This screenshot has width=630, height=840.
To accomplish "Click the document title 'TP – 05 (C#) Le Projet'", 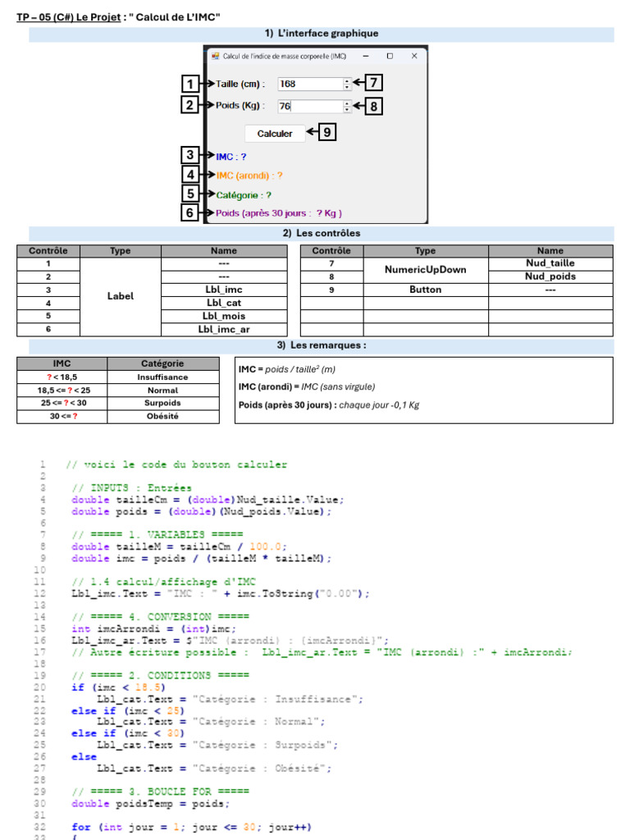I will [x=69, y=17].
